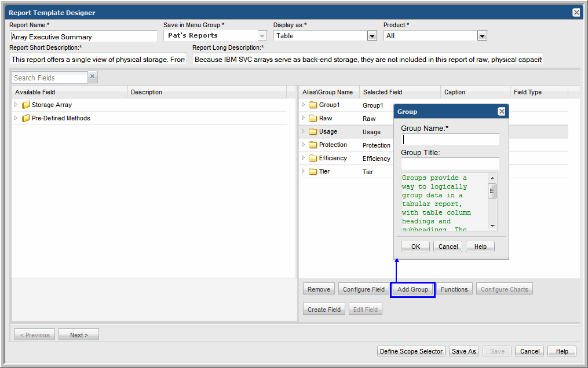Click the Pre-Defined Methods folder icon

(x=25, y=119)
